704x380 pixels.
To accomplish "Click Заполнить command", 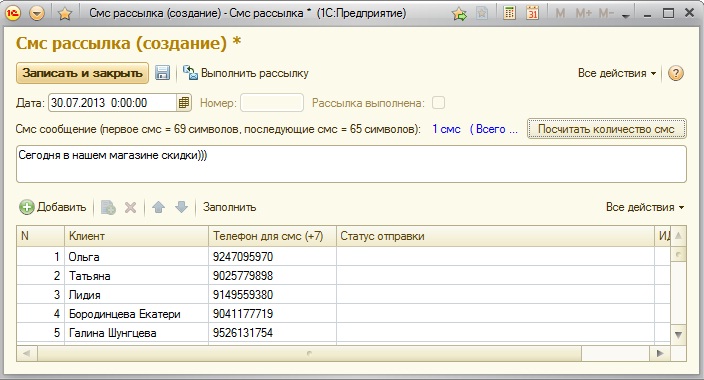I will coord(229,207).
